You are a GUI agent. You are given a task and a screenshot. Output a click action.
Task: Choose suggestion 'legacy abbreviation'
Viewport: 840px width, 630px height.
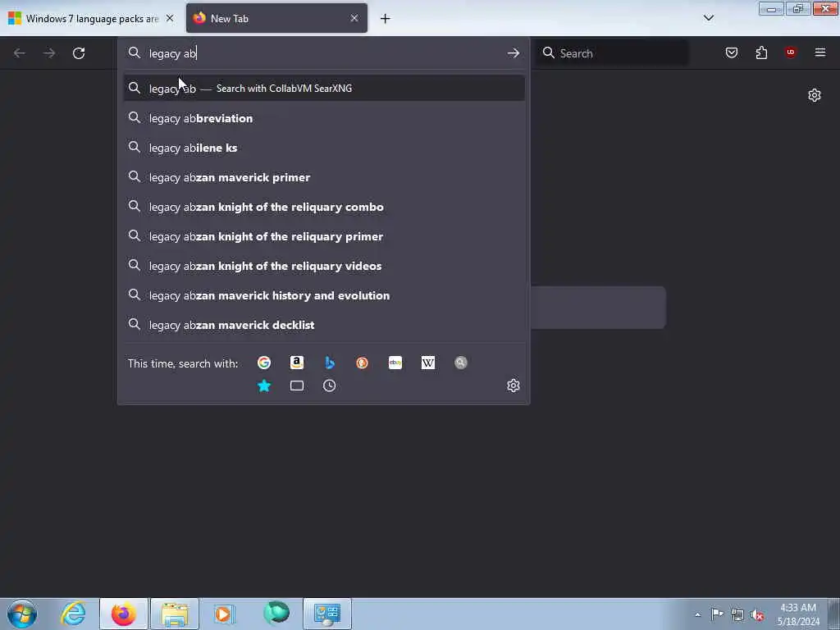pos(324,118)
